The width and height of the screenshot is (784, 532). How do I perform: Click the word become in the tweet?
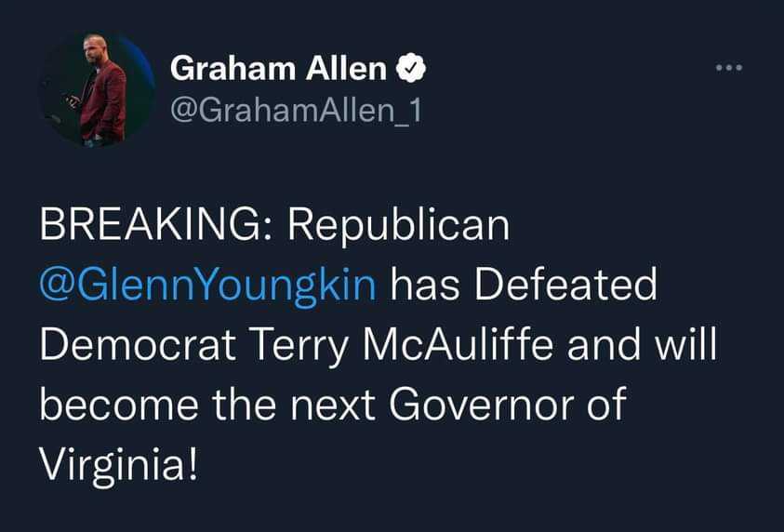tap(119, 404)
